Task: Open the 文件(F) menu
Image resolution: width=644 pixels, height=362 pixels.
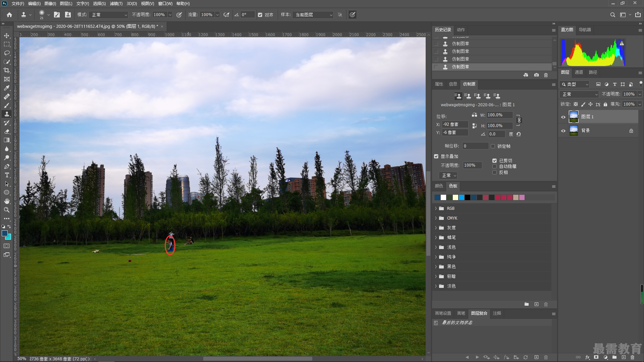Action: pos(18,4)
